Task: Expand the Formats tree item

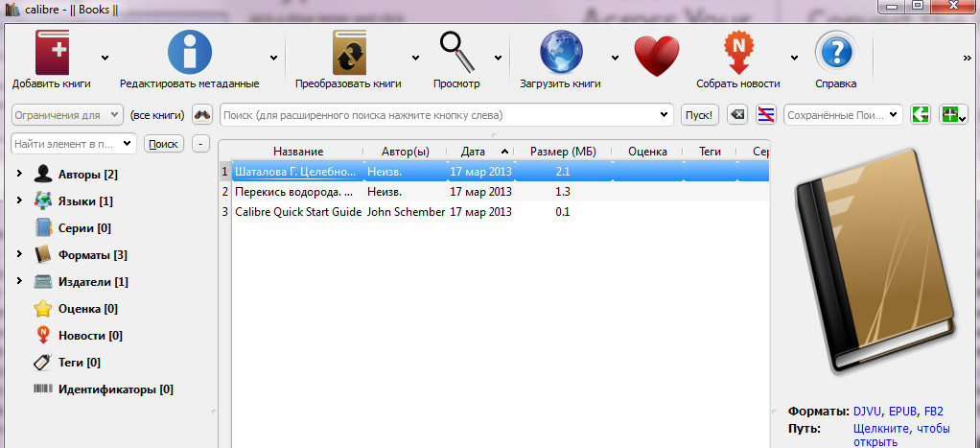Action: 18,255
